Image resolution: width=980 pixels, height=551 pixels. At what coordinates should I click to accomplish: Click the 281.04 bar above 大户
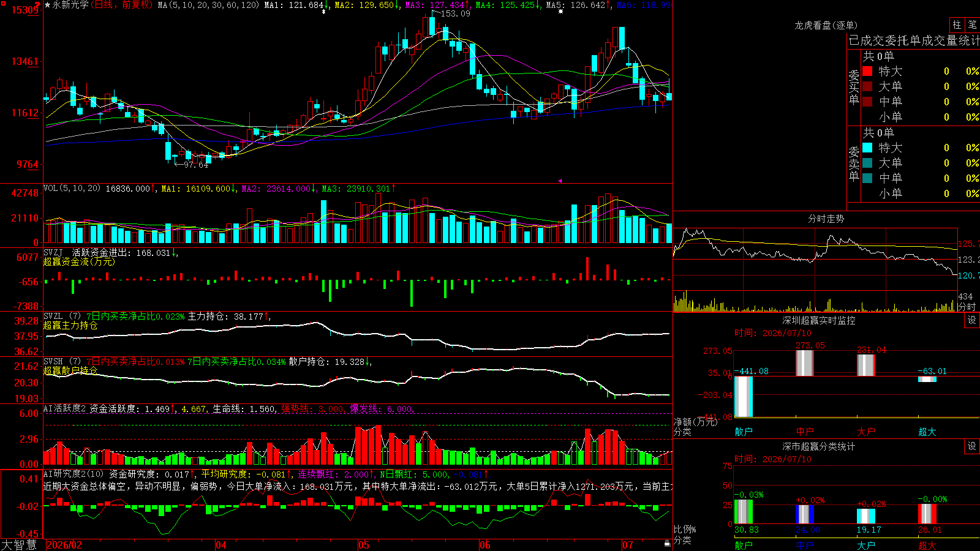click(866, 365)
